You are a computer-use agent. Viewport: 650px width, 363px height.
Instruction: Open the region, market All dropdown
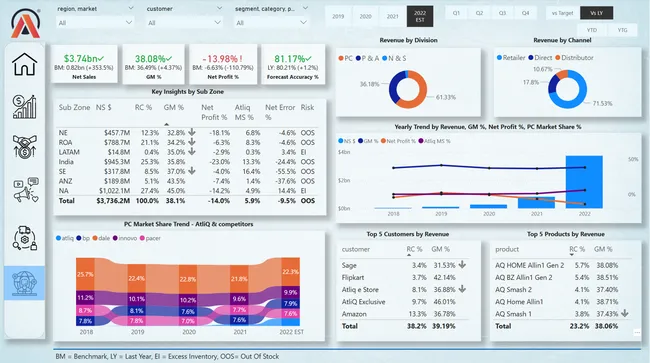point(95,22)
